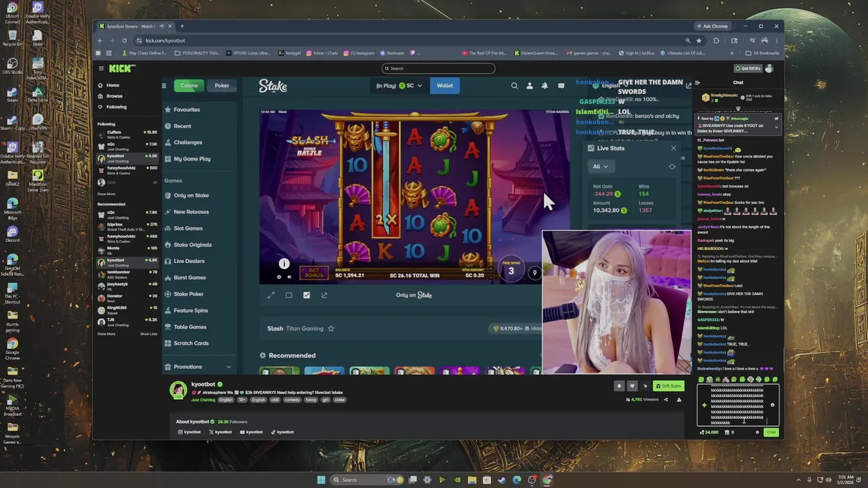Click kyootbot Instagram link
This screenshot has height=488, width=868.
tap(189, 432)
